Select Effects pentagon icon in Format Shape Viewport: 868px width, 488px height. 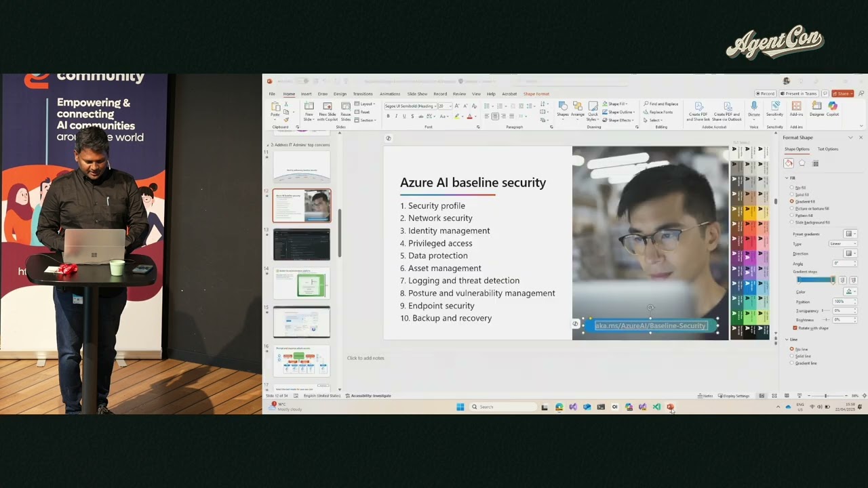pyautogui.click(x=802, y=163)
